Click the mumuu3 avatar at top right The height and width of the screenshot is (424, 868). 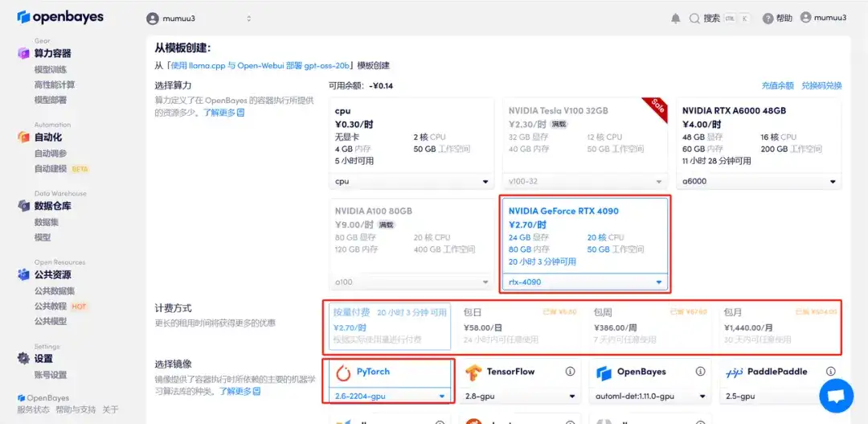(805, 18)
